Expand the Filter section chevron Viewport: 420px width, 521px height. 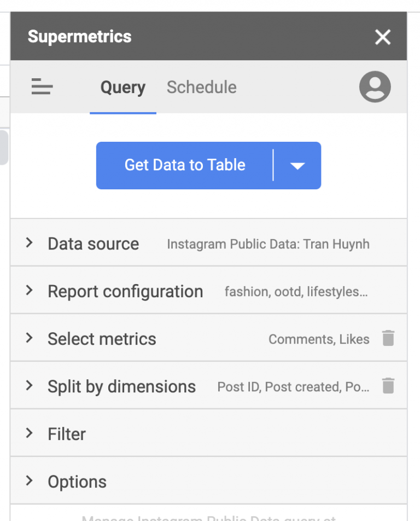[x=30, y=434]
